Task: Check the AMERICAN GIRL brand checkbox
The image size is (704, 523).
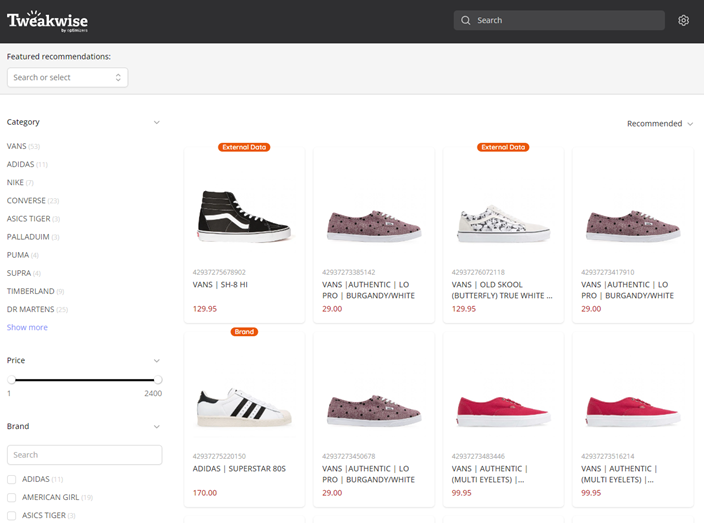Action: [x=12, y=497]
